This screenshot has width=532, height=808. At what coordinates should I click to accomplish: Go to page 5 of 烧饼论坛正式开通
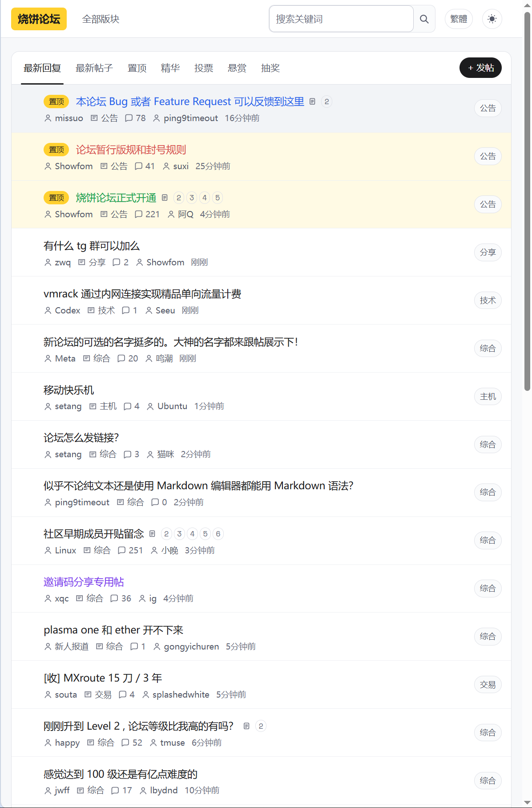coord(218,198)
